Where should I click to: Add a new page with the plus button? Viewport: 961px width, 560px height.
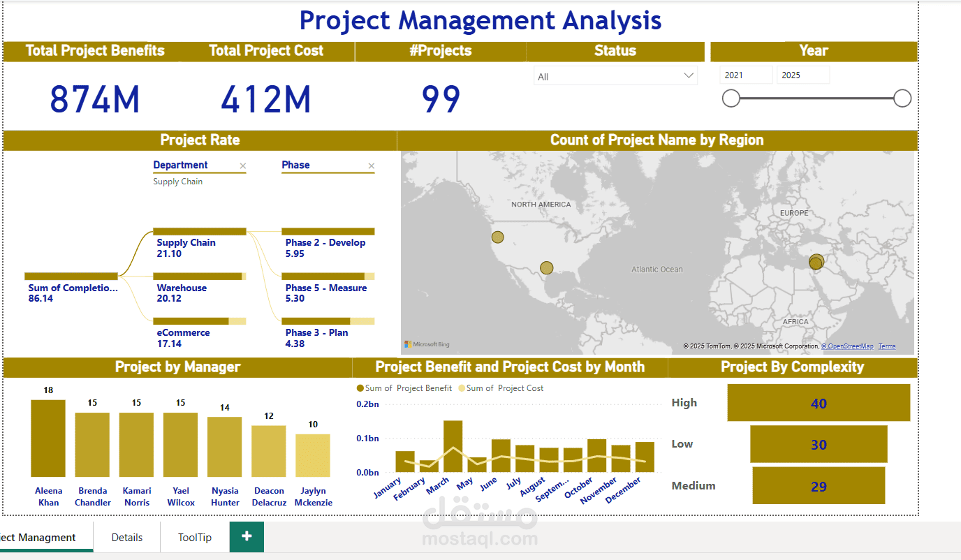(x=247, y=536)
